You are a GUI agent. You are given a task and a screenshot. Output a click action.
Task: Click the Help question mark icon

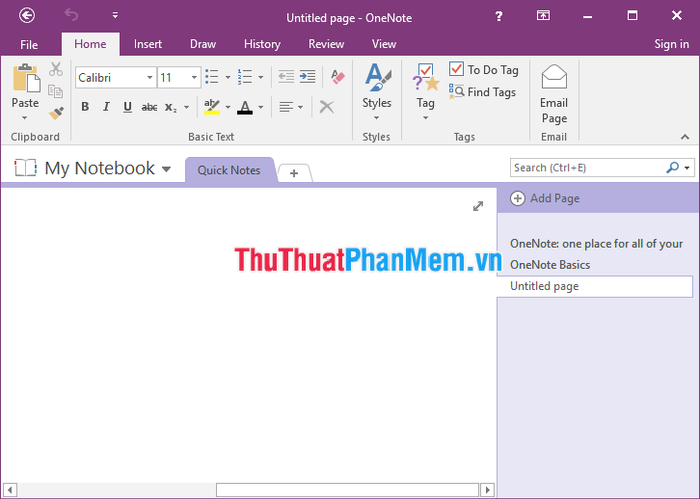[x=499, y=16]
